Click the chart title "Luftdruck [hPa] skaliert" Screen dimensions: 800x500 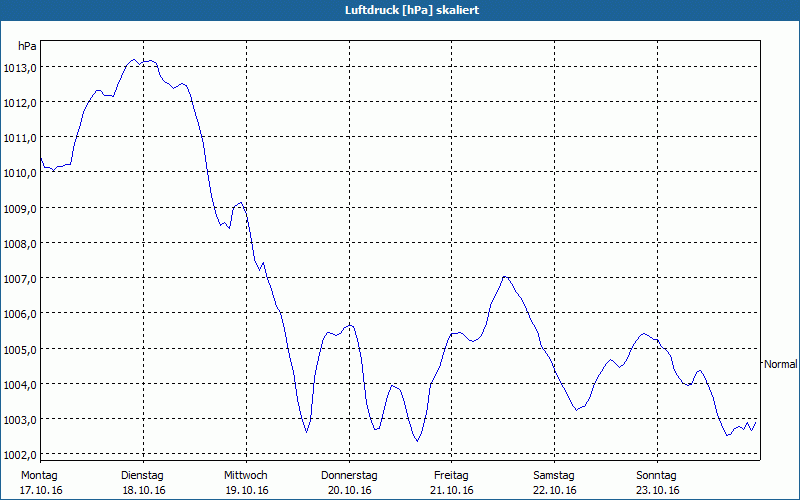click(x=412, y=10)
